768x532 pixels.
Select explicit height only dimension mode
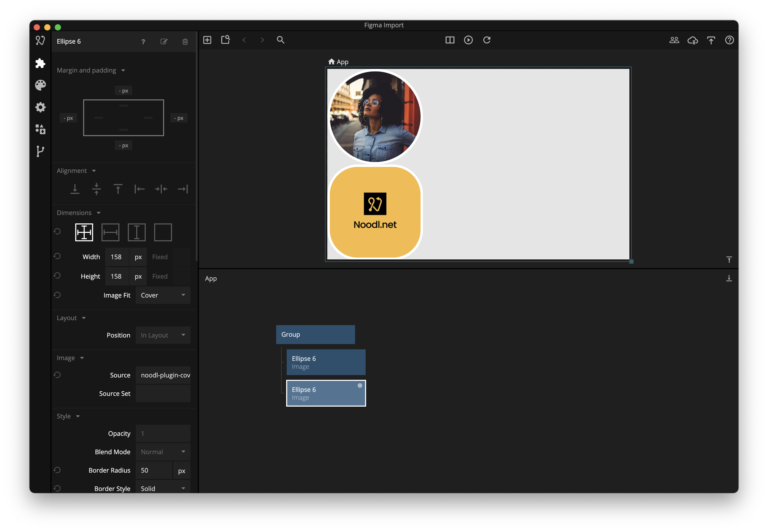click(137, 232)
